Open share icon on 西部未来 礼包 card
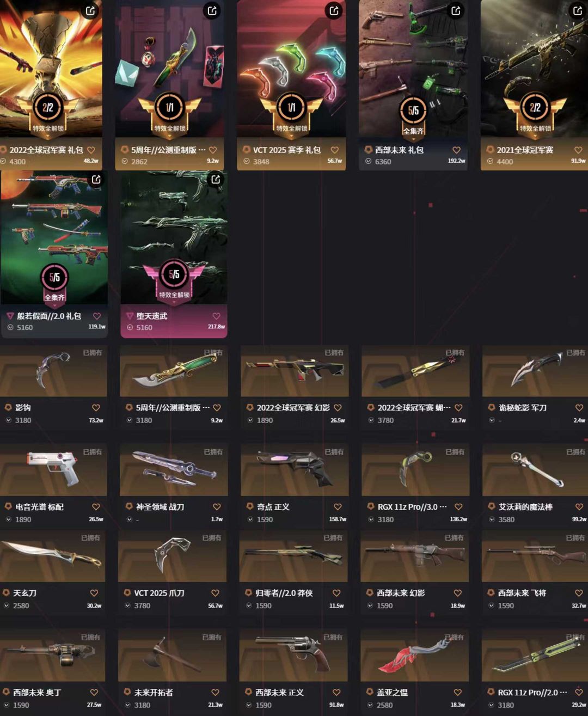The height and width of the screenshot is (716, 588). pyautogui.click(x=456, y=10)
